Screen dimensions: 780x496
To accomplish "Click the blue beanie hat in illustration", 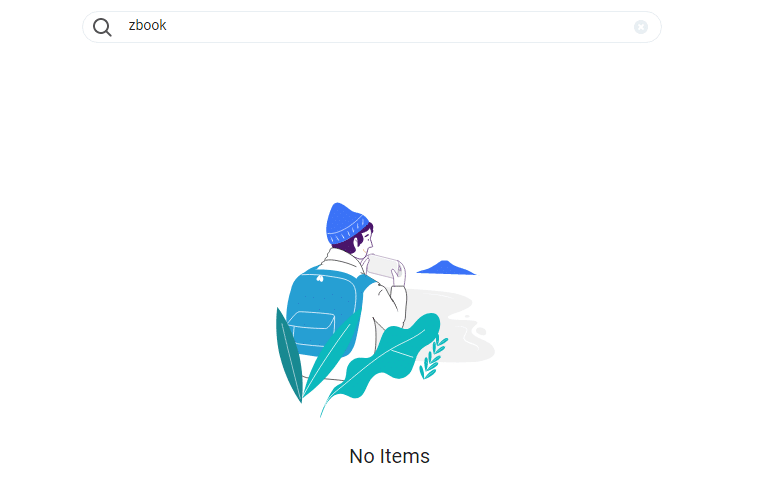I will coord(345,222).
